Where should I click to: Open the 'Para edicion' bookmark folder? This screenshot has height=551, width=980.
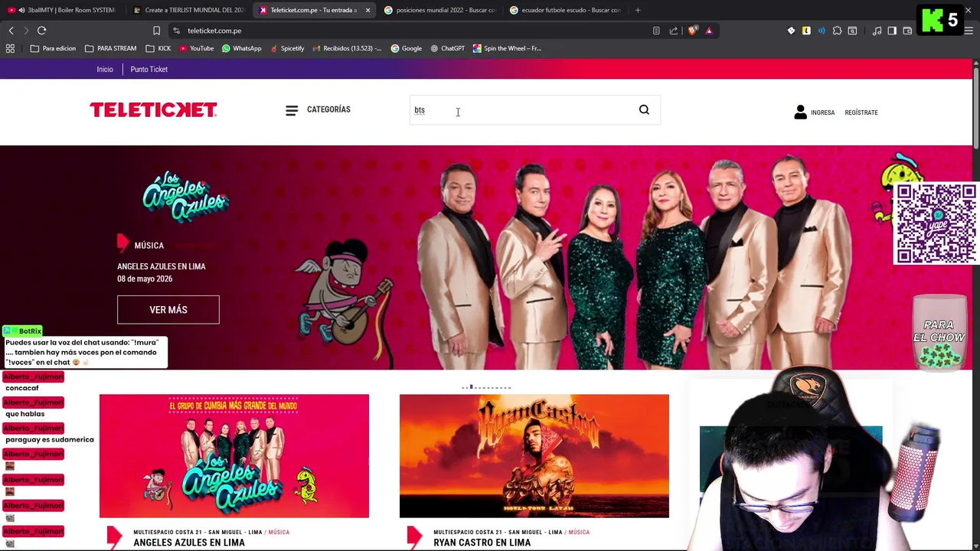53,48
